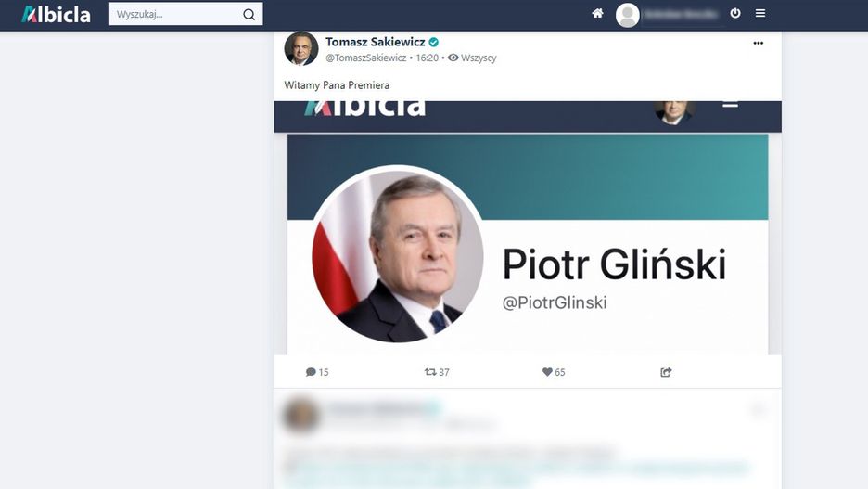Open Tomasz Sakiewicz's profile name link
This screenshot has width=868, height=489.
coord(376,42)
